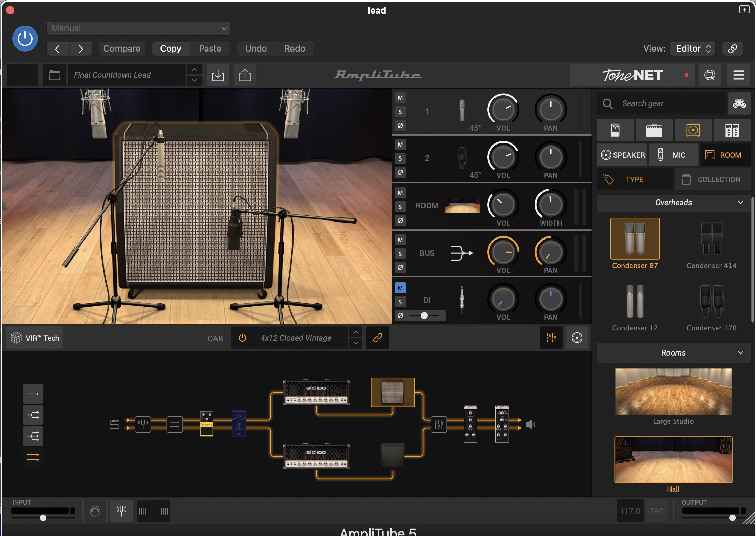
Task: Select the lower dark cabinet in chain
Action: coord(393,456)
